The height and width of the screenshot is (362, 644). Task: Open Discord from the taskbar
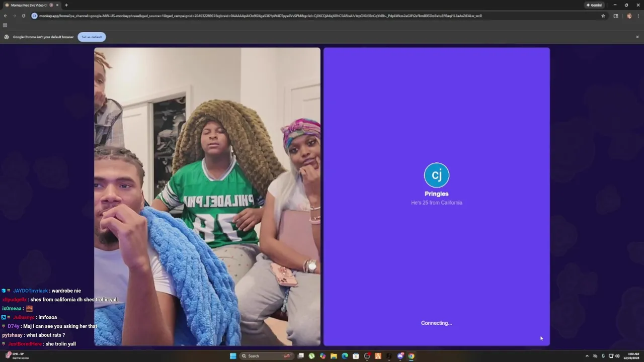tap(400, 356)
